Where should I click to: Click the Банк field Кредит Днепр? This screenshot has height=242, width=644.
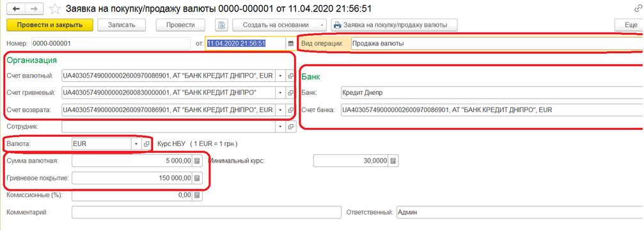[x=492, y=93]
